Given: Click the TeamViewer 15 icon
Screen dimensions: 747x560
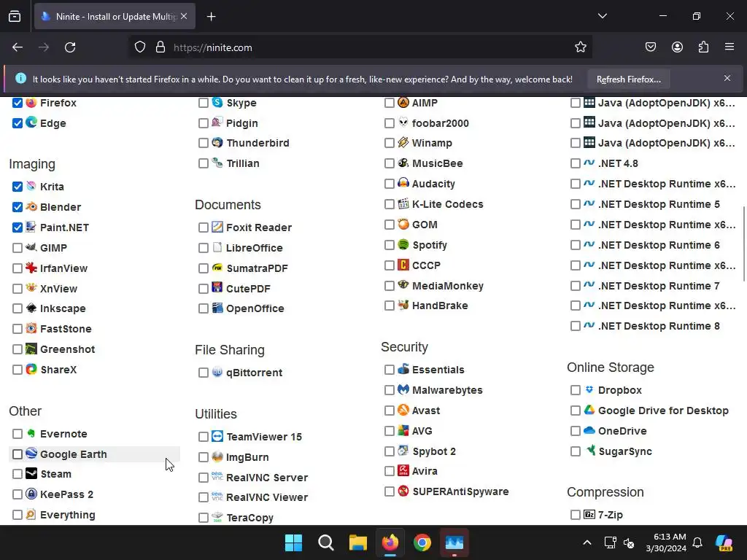Looking at the screenshot, I should 217,436.
